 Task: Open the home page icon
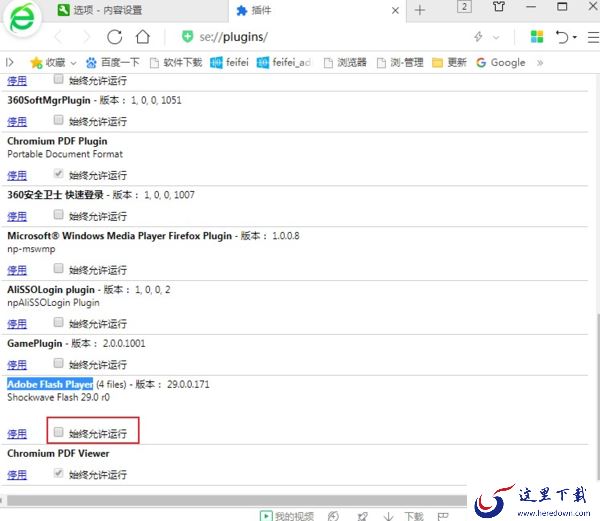click(143, 37)
